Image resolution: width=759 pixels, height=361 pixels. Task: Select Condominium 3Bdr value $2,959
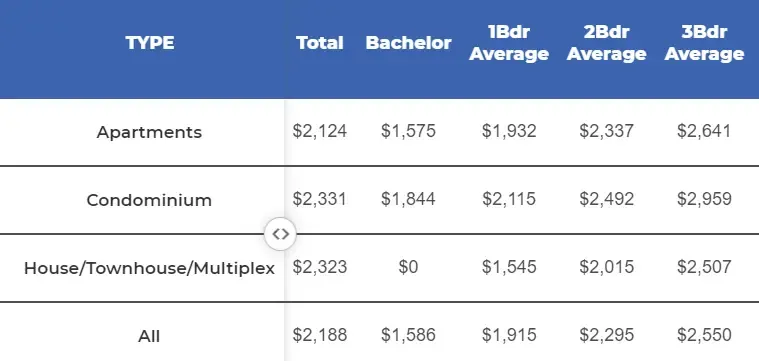(704, 199)
